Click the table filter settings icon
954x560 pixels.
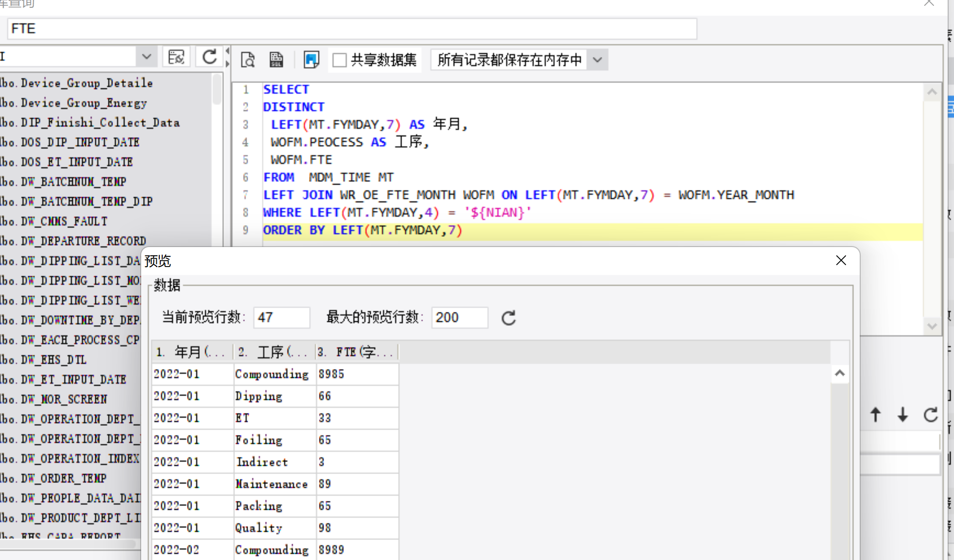click(x=176, y=57)
